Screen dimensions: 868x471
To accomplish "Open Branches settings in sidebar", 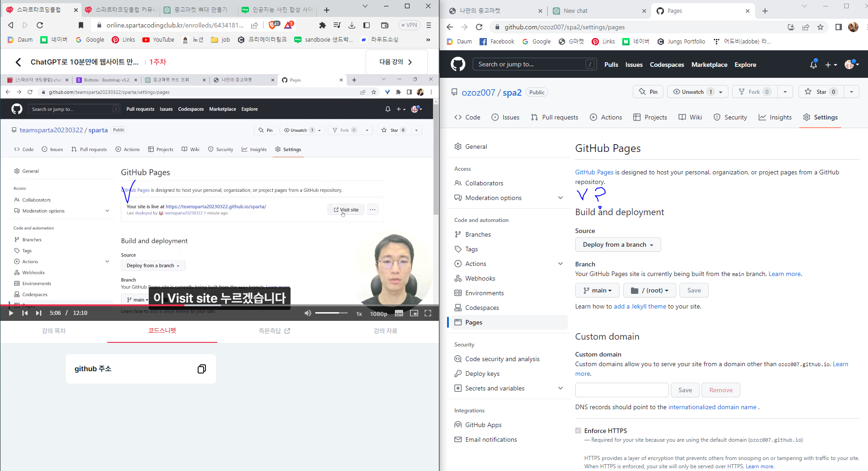I will click(509, 234).
